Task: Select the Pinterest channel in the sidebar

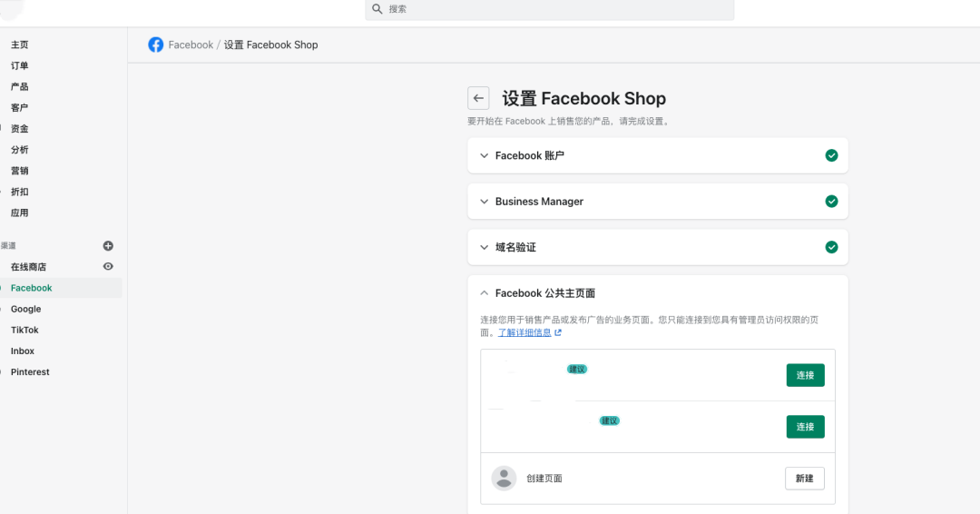Action: (30, 372)
